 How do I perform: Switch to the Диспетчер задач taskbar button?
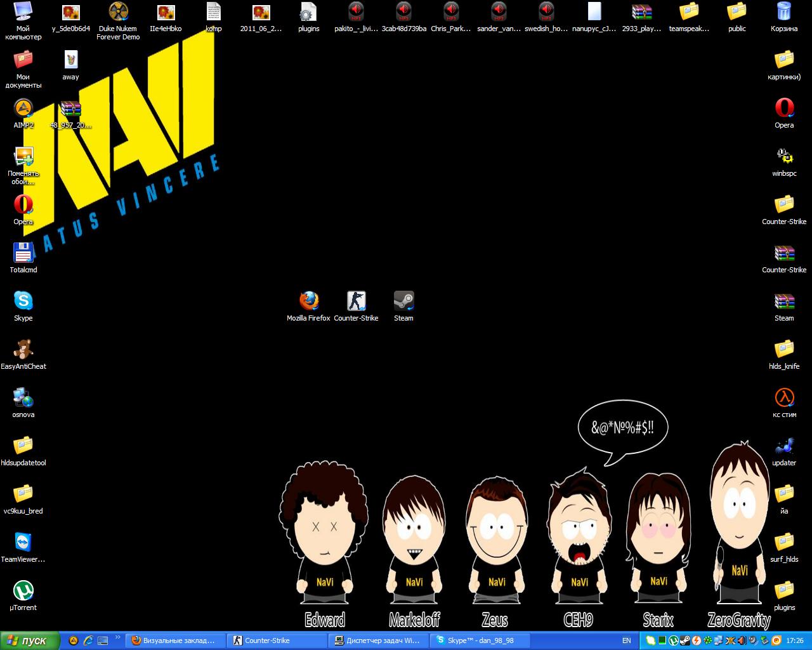(379, 640)
